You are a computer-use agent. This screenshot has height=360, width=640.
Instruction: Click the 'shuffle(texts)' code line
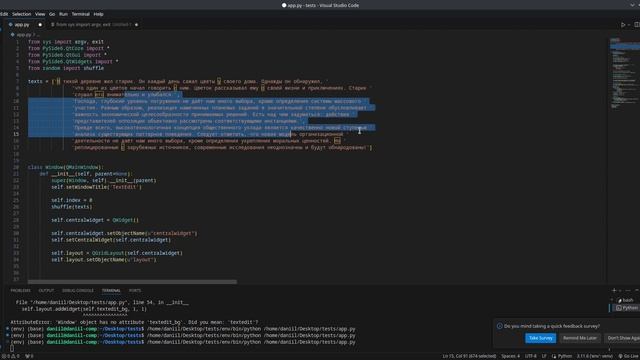pos(71,207)
